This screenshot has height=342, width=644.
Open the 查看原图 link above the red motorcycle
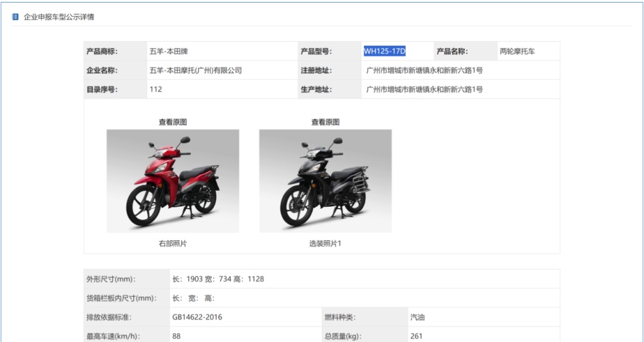173,122
